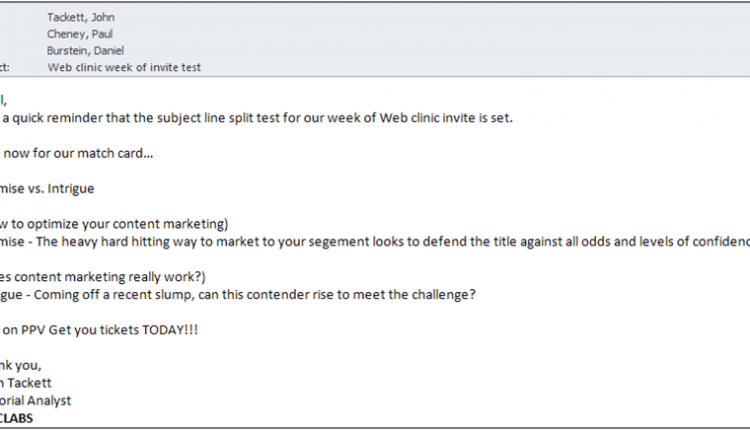Click recipient Burstein, Daniel
Screen dimensions: 750x430
pyautogui.click(x=84, y=50)
